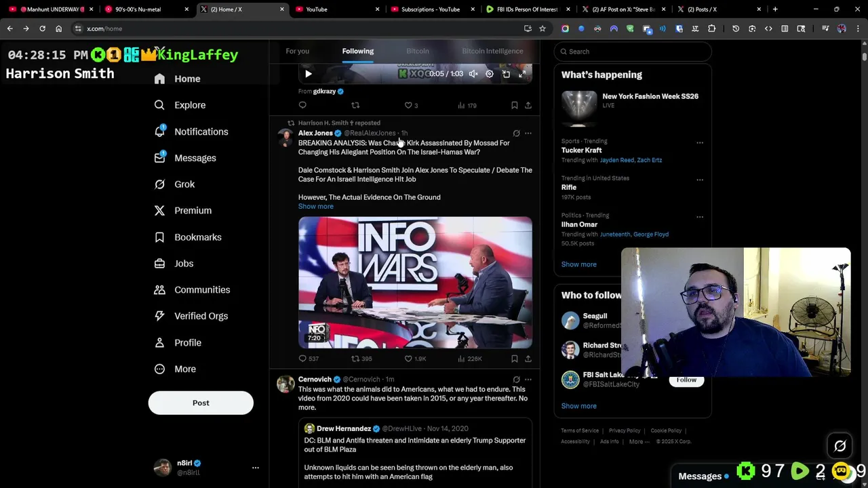Open Communities in the sidebar

(192, 290)
